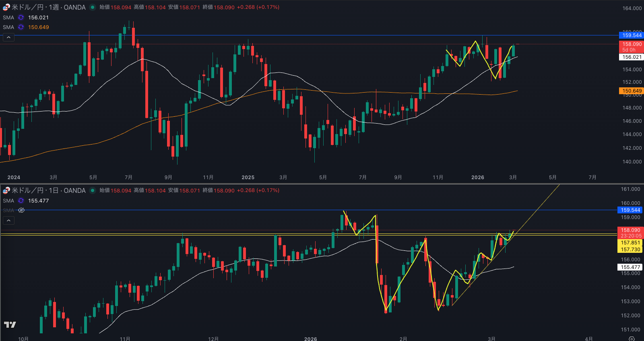Collapse the daily chart indicator legend
Viewport: 644px width, 341px height.
pyautogui.click(x=8, y=221)
